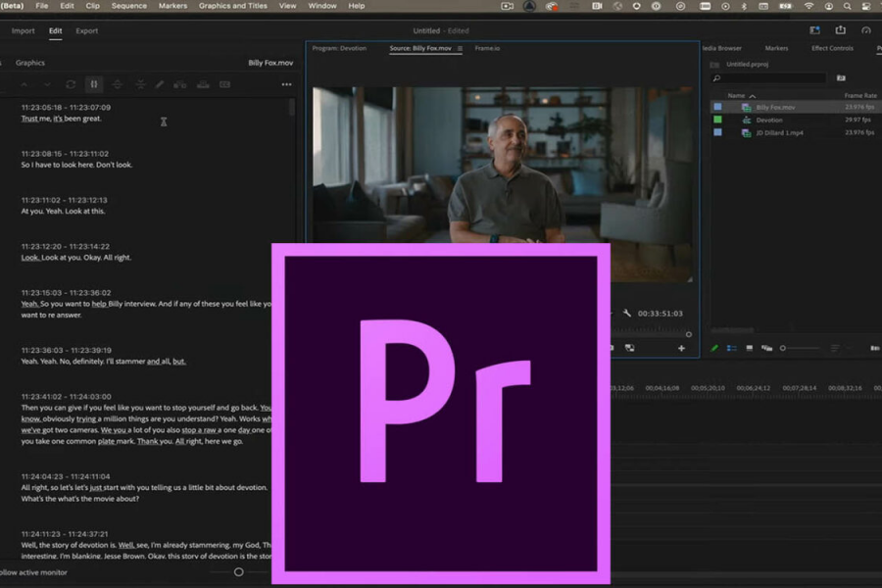
Task: Open the Graphics and Titles menu
Action: tap(233, 6)
